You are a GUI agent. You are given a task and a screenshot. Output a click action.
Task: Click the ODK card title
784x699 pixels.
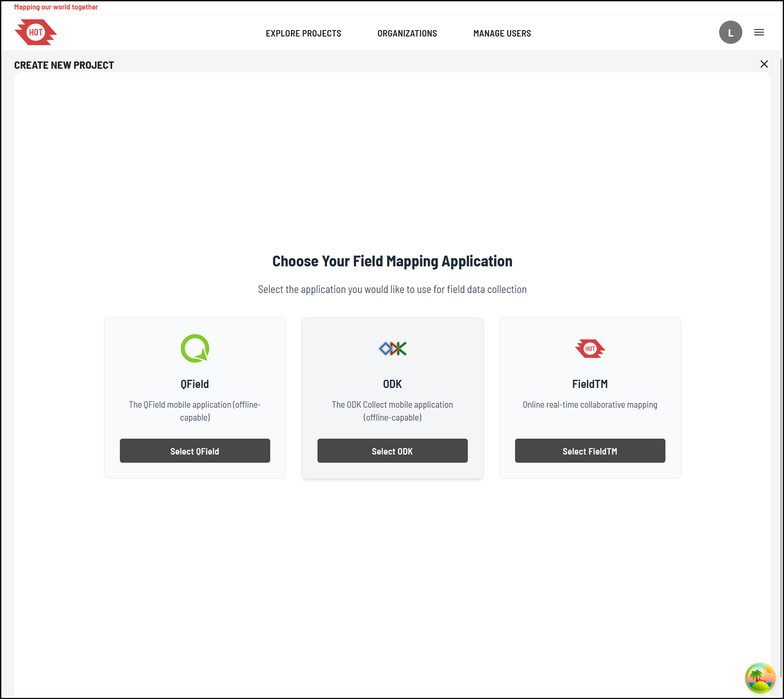(x=392, y=384)
